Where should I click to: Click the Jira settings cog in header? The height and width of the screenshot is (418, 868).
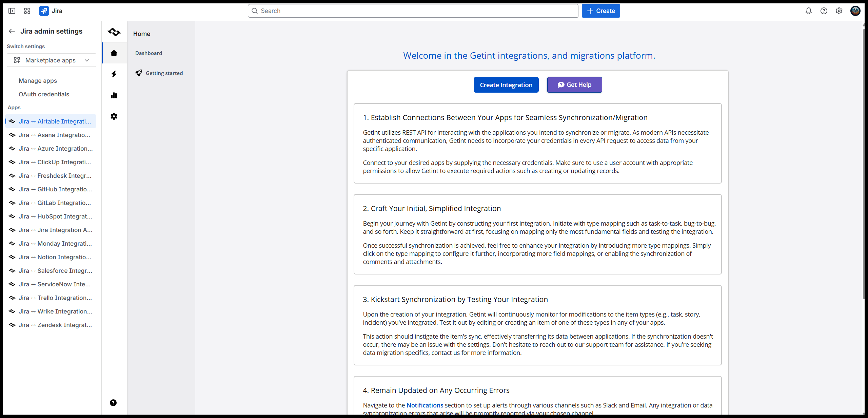click(839, 11)
